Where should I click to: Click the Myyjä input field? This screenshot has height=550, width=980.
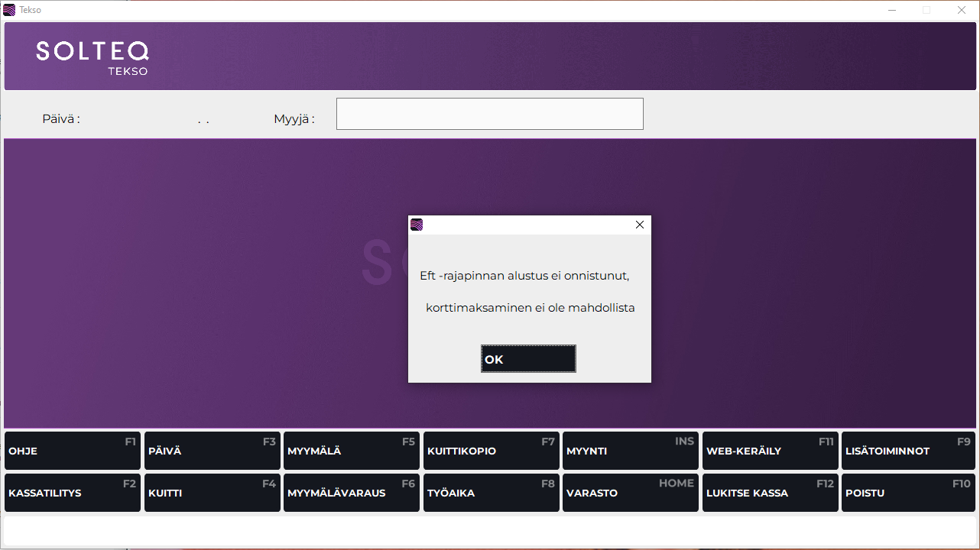pos(489,114)
